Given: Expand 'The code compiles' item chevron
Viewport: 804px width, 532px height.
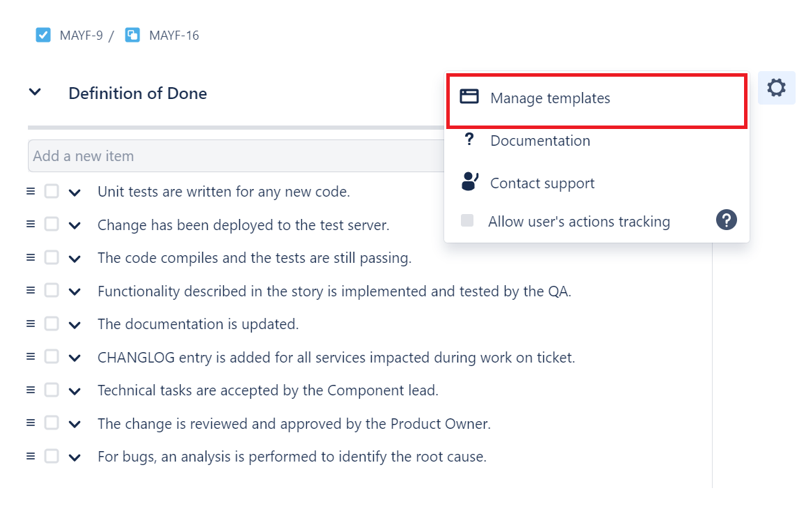Looking at the screenshot, I should click(x=75, y=259).
